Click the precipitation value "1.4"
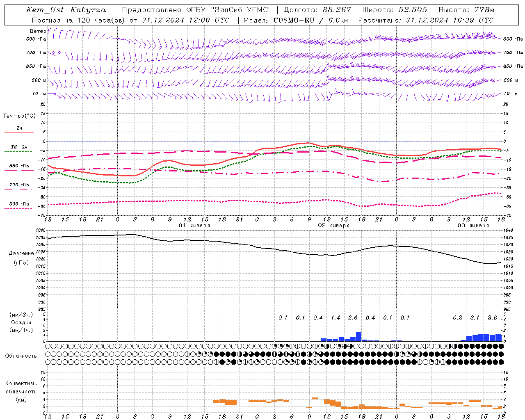Screen dimensions: 525x420 (336, 318)
